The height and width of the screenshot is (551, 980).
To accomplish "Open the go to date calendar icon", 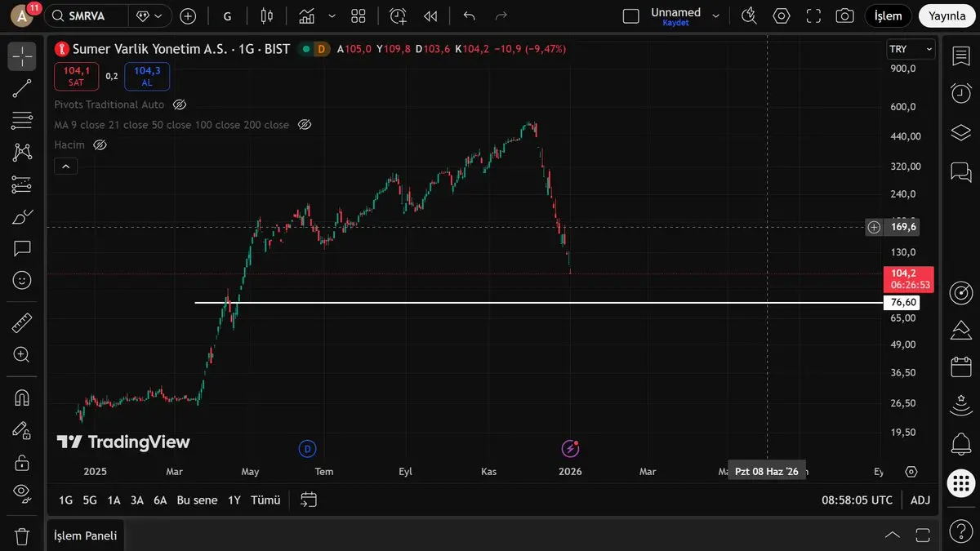I will (309, 500).
